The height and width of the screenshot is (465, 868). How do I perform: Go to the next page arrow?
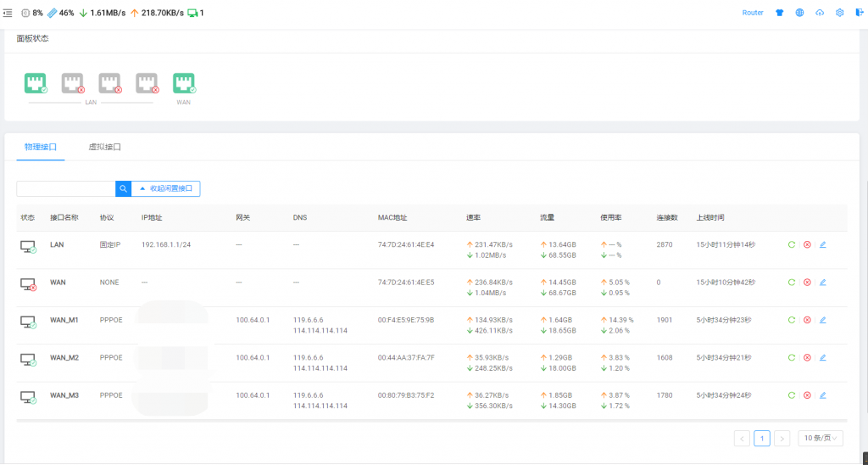pyautogui.click(x=782, y=439)
